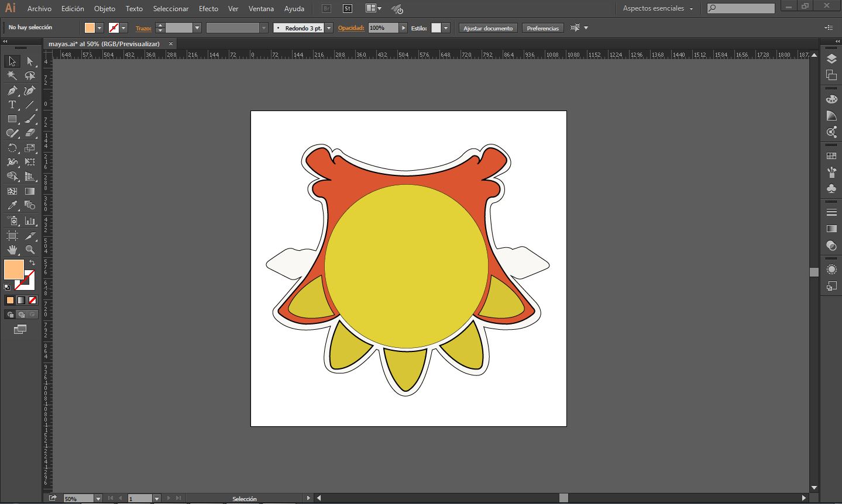
Task: Set paint mode to None
Action: [33, 301]
